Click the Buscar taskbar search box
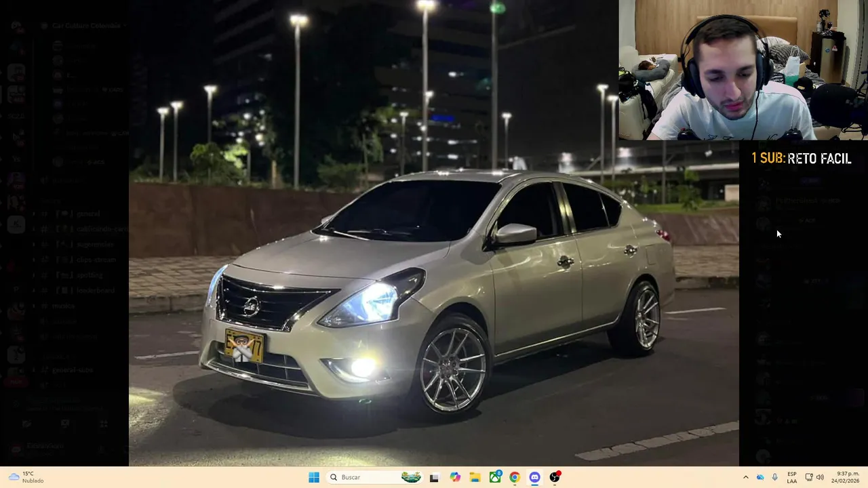This screenshot has height=488, width=868. coord(374,477)
